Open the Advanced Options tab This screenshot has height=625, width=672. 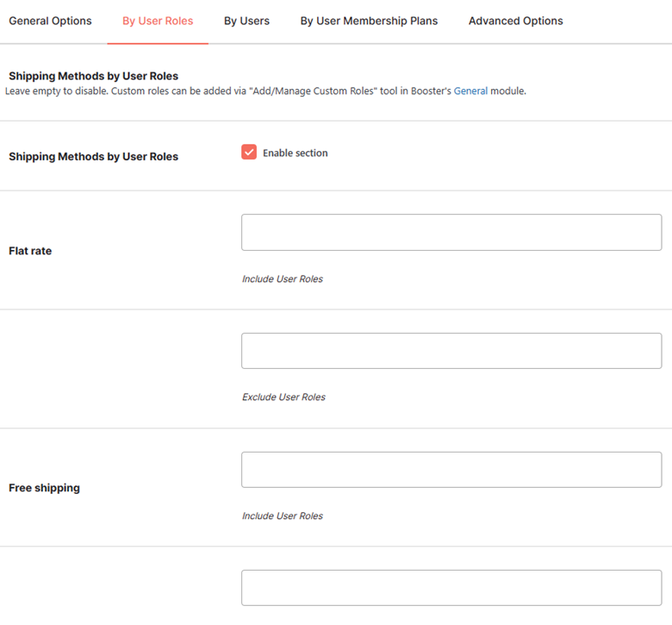[x=515, y=21]
